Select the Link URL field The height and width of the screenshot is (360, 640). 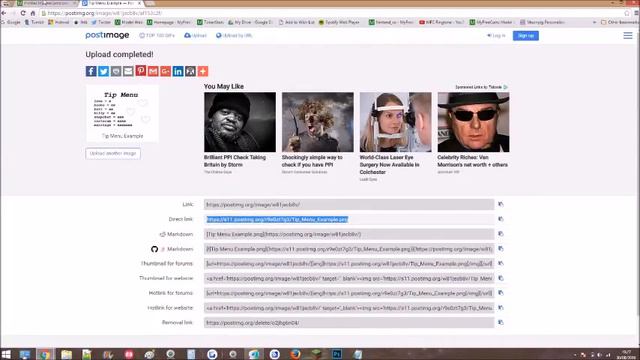[x=349, y=204]
